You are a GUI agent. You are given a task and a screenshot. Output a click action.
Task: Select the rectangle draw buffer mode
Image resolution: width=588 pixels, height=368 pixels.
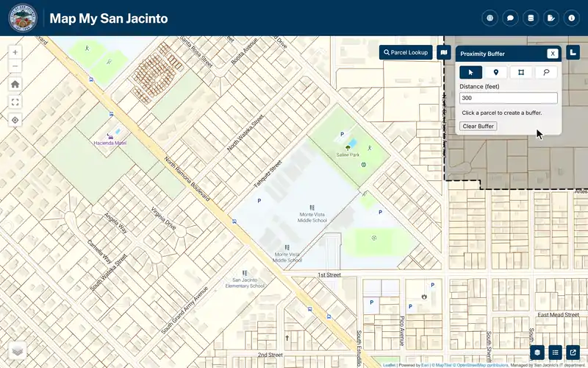click(521, 72)
